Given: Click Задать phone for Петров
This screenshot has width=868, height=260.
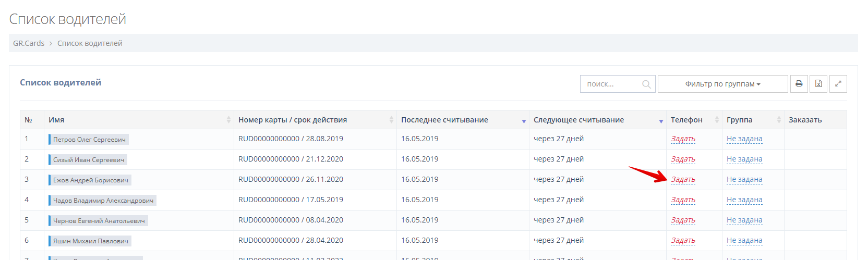Looking at the screenshot, I should tap(683, 139).
